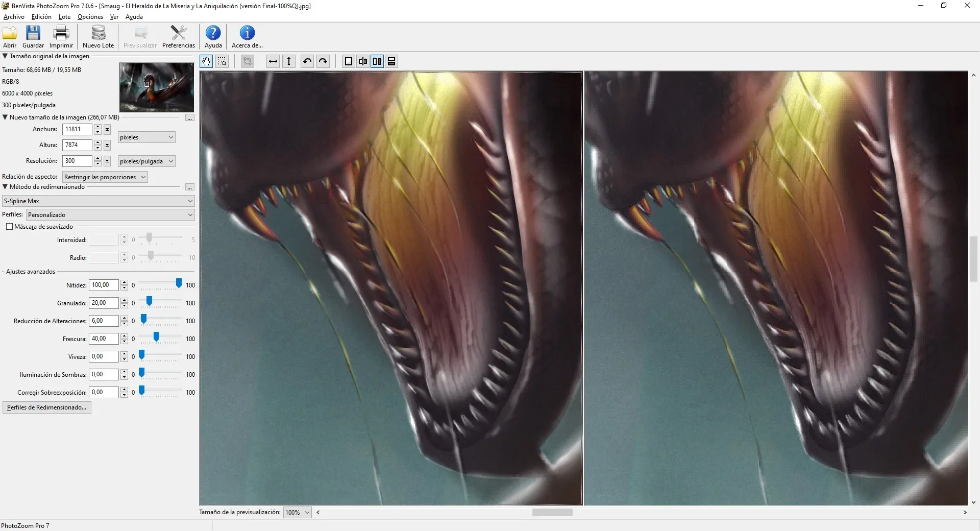The image size is (980, 531).
Task: Click the Granulado value field
Action: point(104,303)
